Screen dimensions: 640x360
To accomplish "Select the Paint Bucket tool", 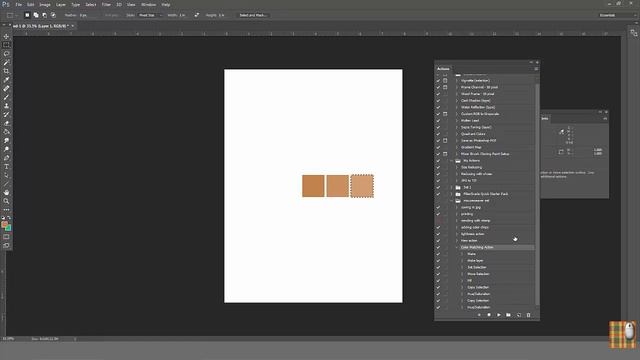I will pos(6,132).
